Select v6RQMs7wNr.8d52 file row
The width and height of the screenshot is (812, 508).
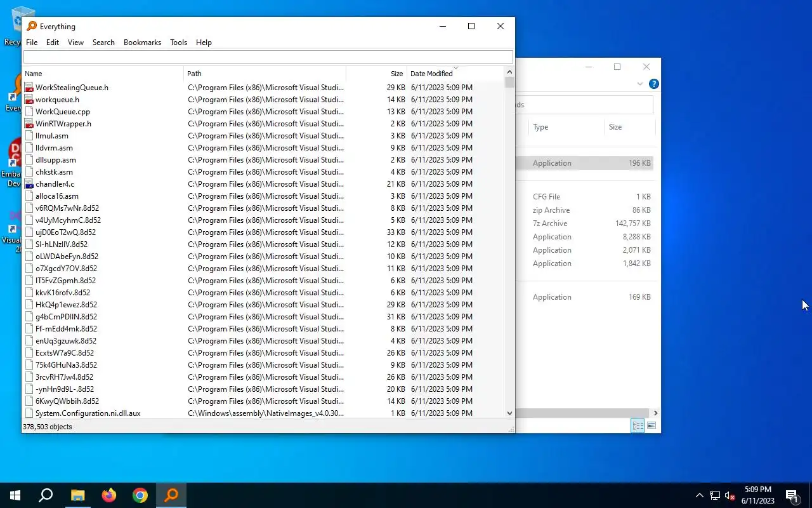263,208
